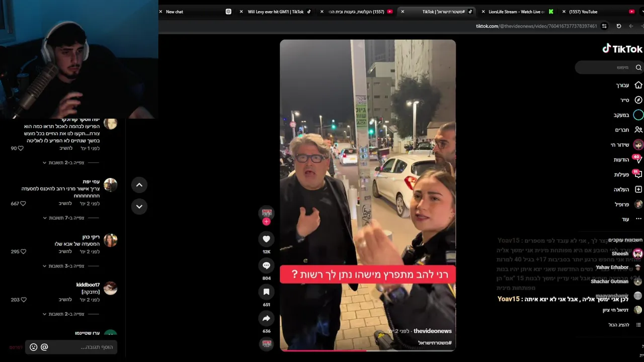
Task: Like kiddboo17's comment with 203 likes
Action: point(23,300)
